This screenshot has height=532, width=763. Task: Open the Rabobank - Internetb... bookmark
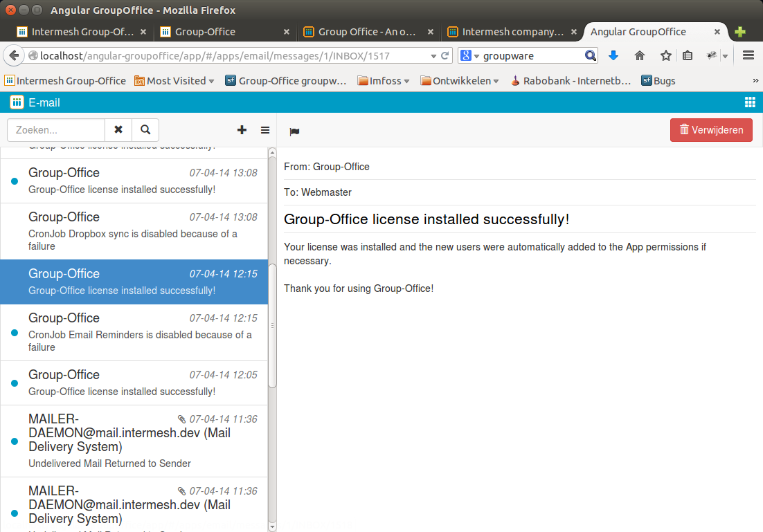point(571,81)
